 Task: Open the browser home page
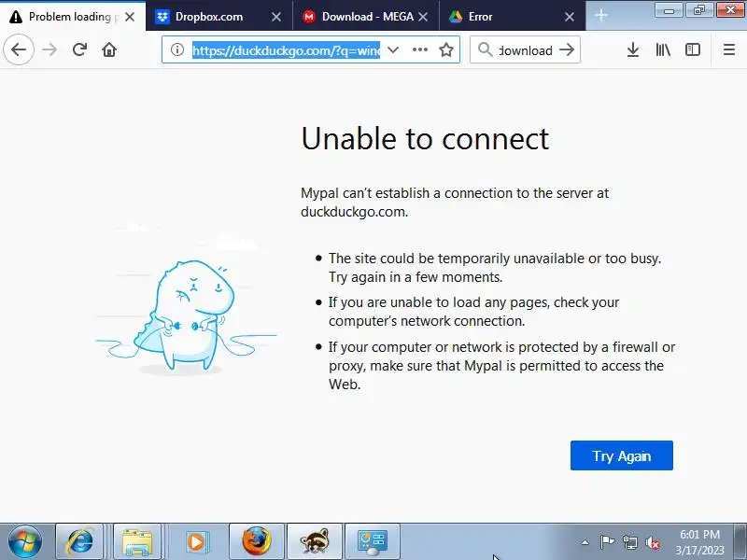point(109,49)
